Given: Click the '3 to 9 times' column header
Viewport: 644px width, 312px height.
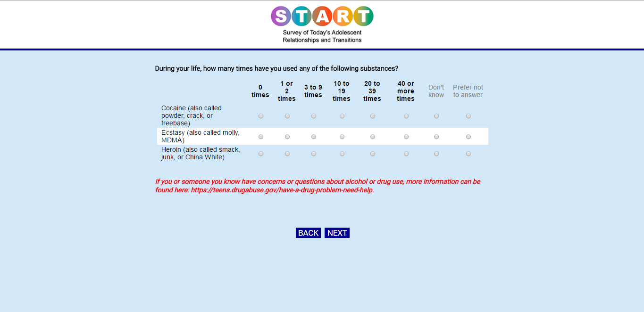Looking at the screenshot, I should 313,91.
